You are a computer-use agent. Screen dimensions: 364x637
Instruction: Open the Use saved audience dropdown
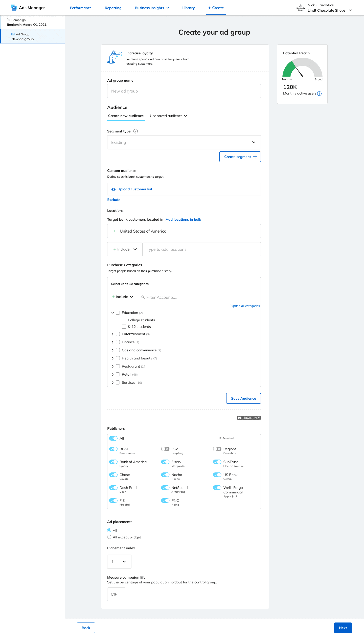click(169, 116)
